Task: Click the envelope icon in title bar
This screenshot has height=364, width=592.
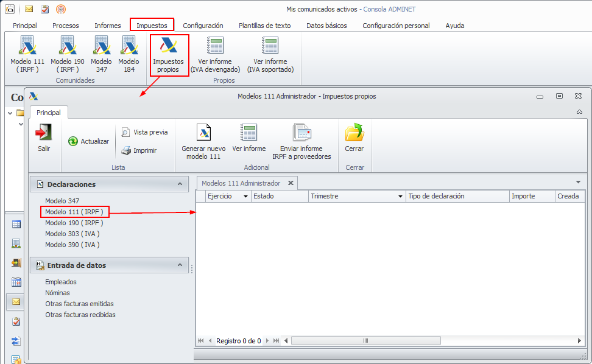Action: 29,9
